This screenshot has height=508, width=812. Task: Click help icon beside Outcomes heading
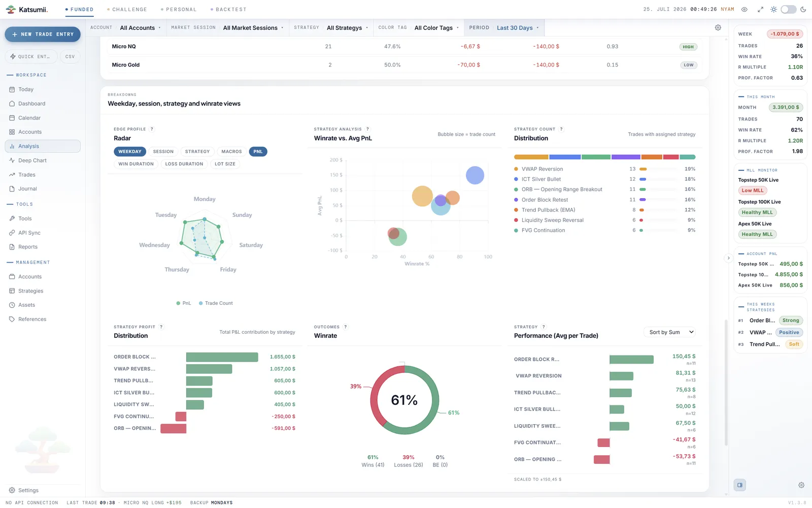[346, 327]
